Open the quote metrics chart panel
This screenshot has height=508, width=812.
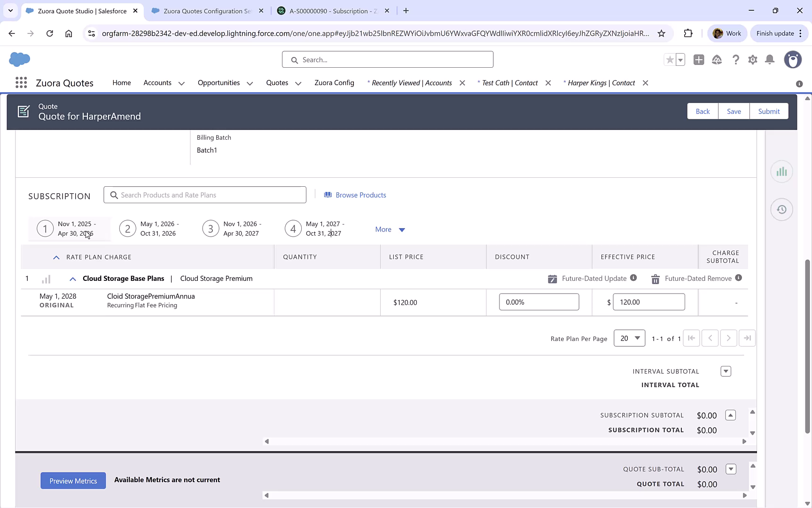781,171
